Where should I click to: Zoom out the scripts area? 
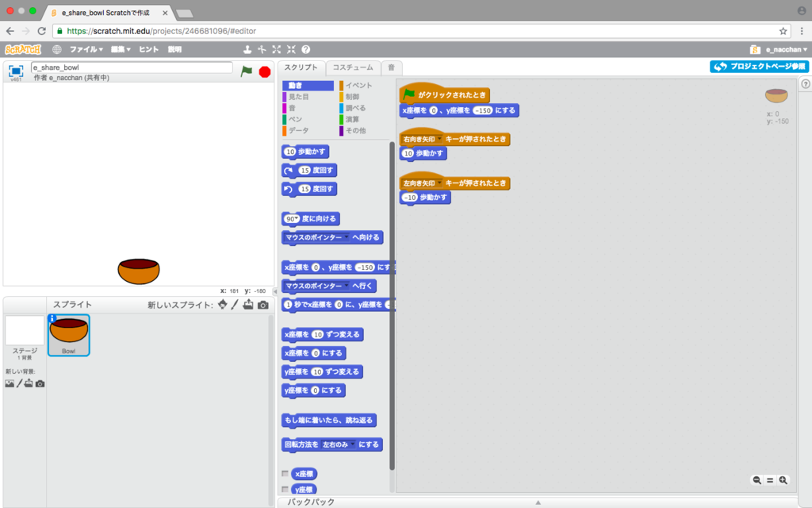point(756,480)
